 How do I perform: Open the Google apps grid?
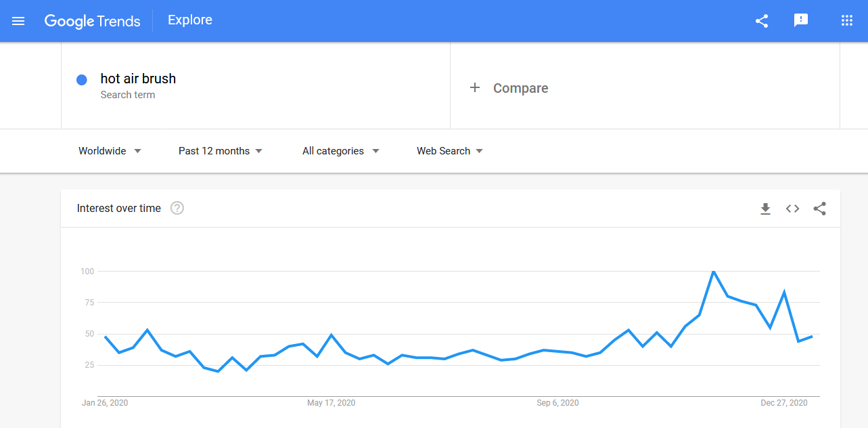click(847, 20)
